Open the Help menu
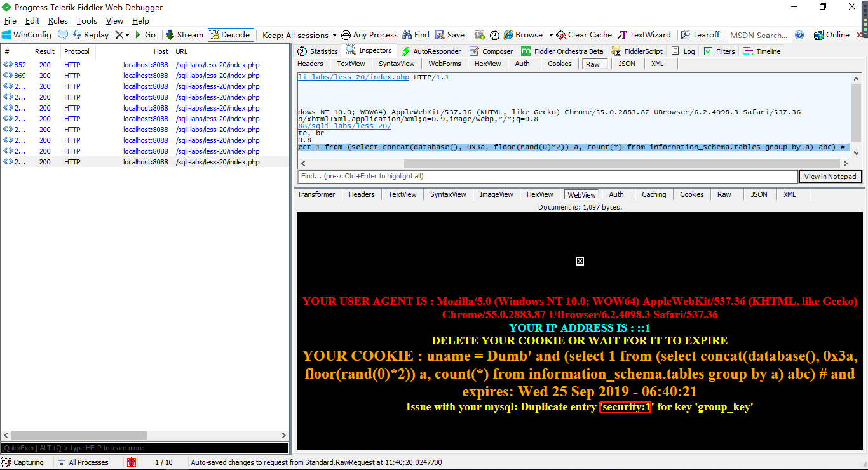The width and height of the screenshot is (868, 470). [x=140, y=21]
